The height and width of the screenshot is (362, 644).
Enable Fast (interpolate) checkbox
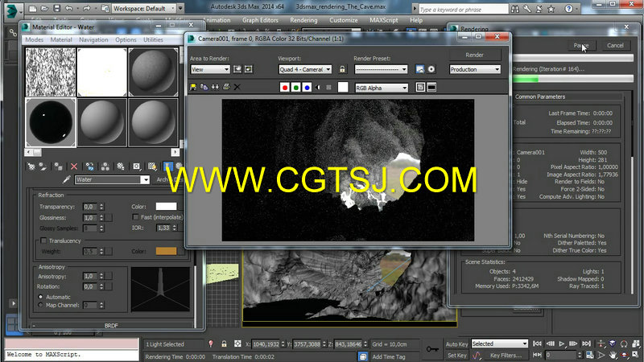click(x=135, y=216)
